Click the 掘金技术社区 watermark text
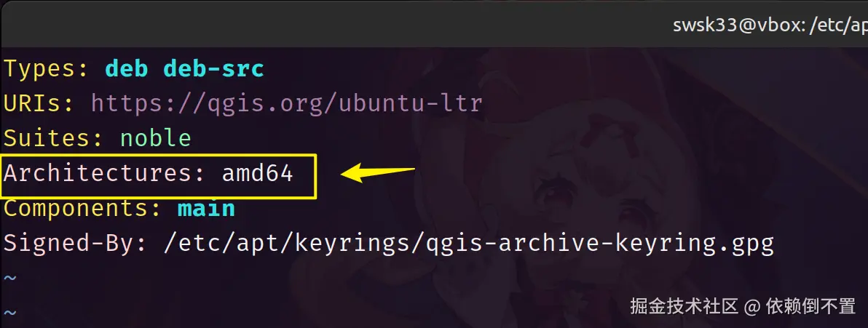 pos(684,306)
